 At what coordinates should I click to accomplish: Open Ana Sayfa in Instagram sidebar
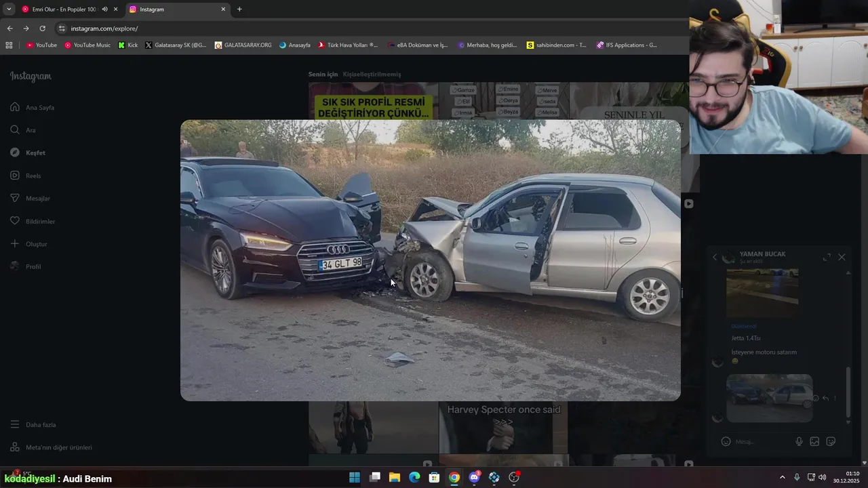pyautogui.click(x=33, y=107)
